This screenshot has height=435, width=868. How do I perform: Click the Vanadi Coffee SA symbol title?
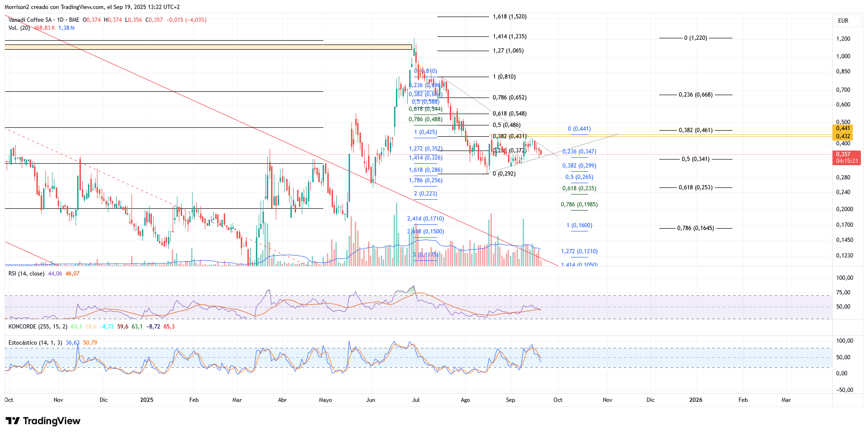pyautogui.click(x=30, y=20)
